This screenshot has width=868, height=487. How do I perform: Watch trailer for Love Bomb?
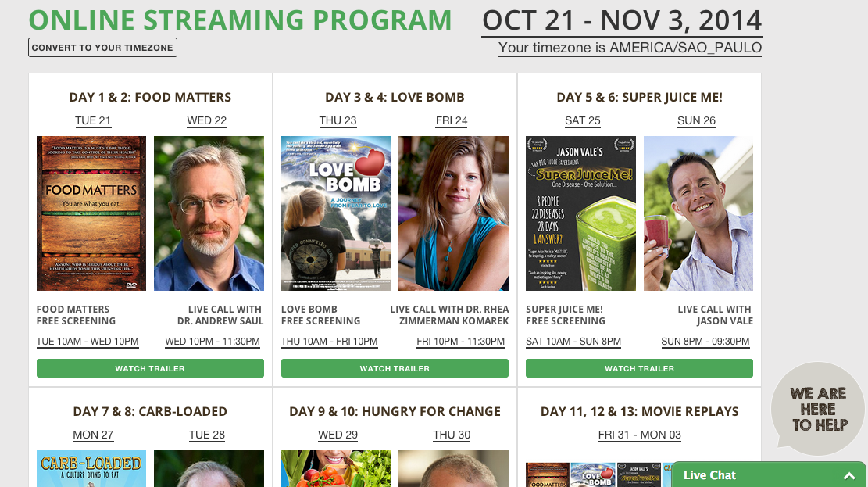coord(395,368)
